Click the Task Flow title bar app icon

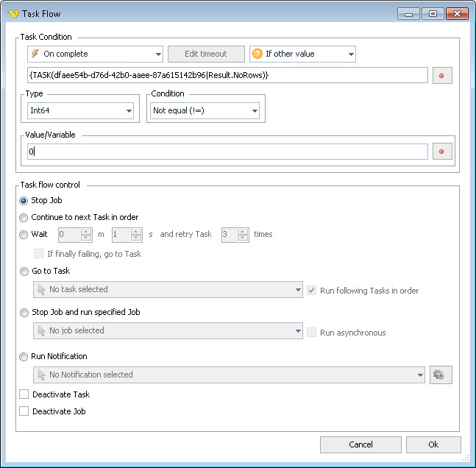click(x=12, y=14)
